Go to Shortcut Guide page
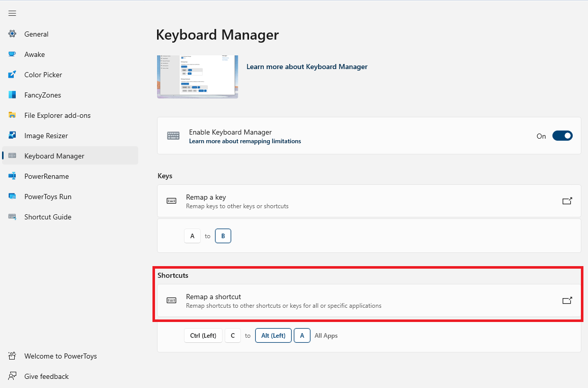The width and height of the screenshot is (588, 388). (x=48, y=217)
